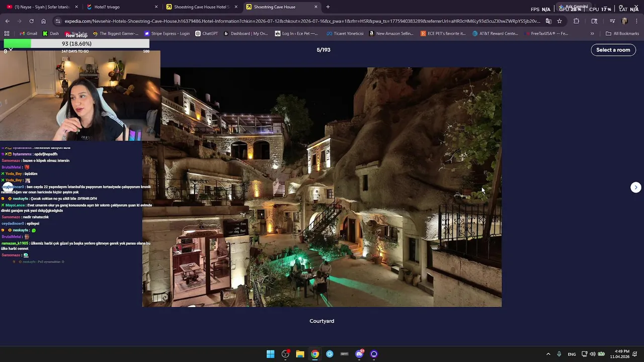Image resolution: width=644 pixels, height=362 pixels.
Task: Translate this page icon
Action: click(x=548, y=21)
